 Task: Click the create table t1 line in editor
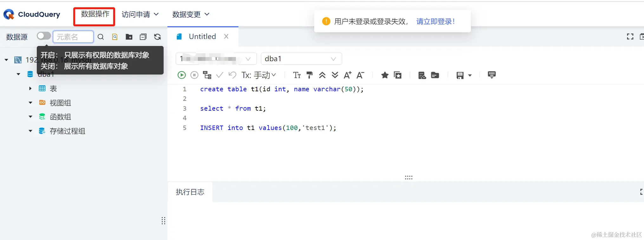(x=282, y=89)
